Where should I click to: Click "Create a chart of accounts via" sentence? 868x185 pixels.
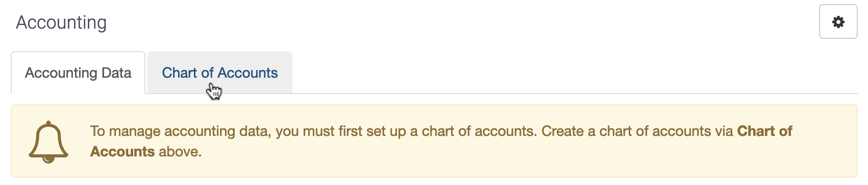(637, 131)
